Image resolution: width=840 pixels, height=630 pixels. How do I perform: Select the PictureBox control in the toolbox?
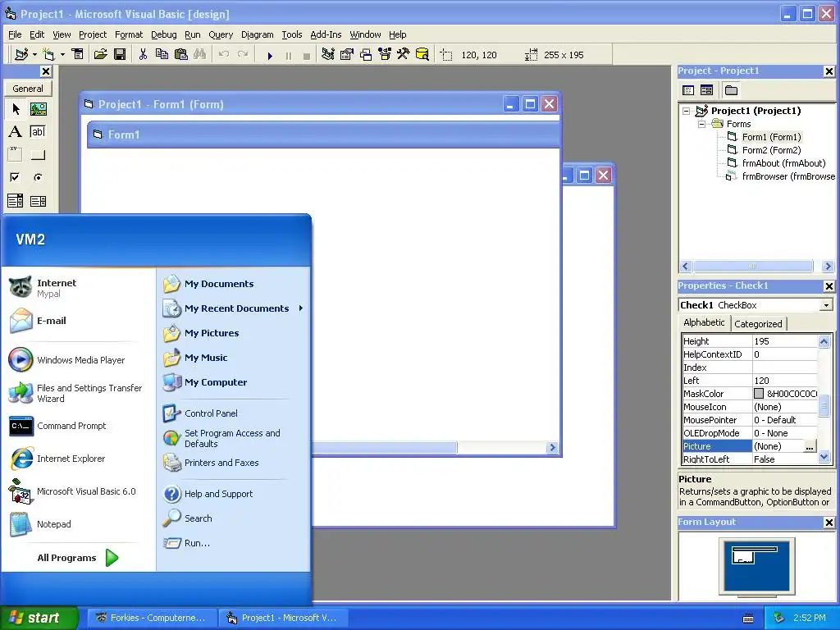[x=38, y=109]
